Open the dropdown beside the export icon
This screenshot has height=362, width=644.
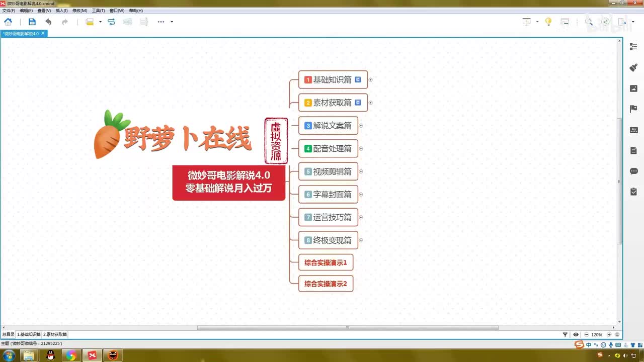point(632,22)
